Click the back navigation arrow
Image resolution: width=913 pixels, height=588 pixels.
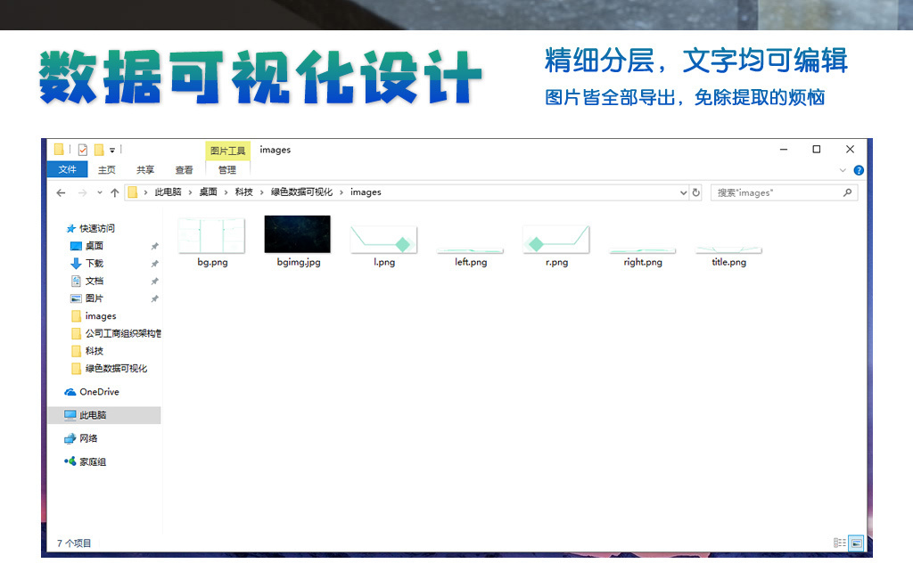pyautogui.click(x=61, y=192)
